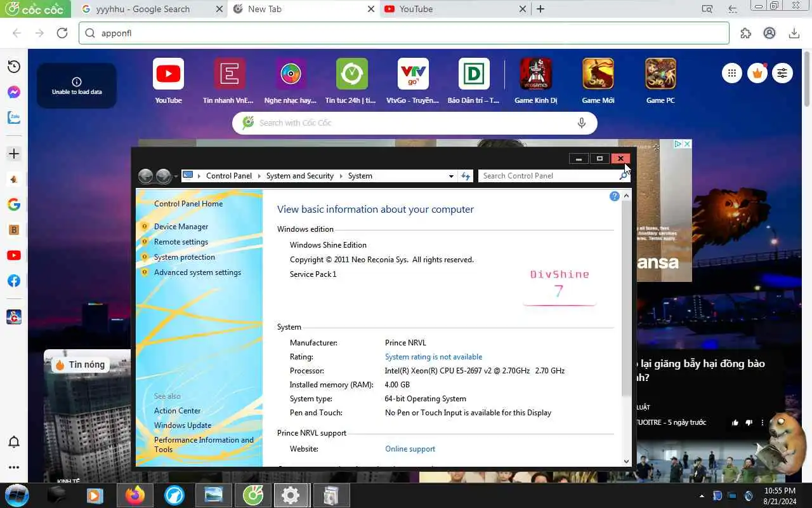The height and width of the screenshot is (508, 812).
Task: Open Control Panel Home link
Action: (x=188, y=204)
